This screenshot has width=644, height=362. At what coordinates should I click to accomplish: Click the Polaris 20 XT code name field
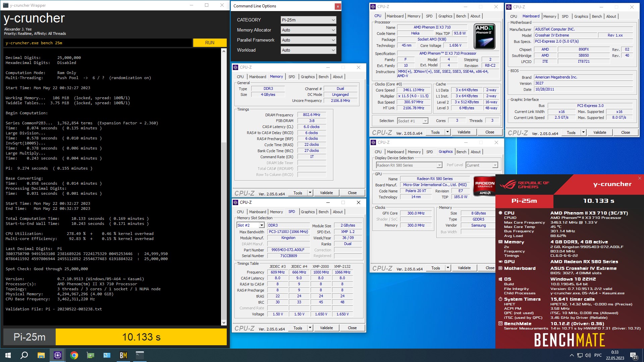(x=416, y=191)
